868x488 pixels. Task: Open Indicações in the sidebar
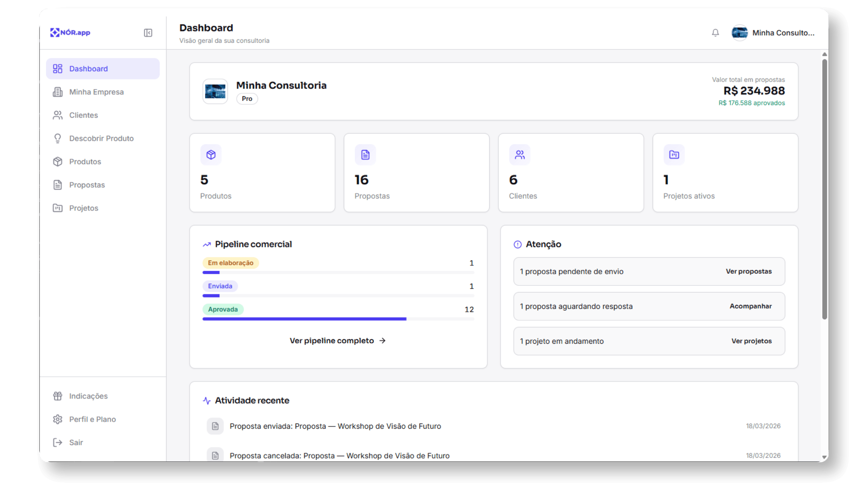[x=88, y=396]
